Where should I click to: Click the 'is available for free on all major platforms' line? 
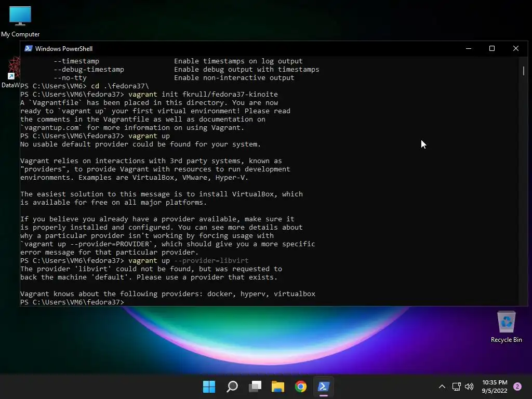pos(114,202)
